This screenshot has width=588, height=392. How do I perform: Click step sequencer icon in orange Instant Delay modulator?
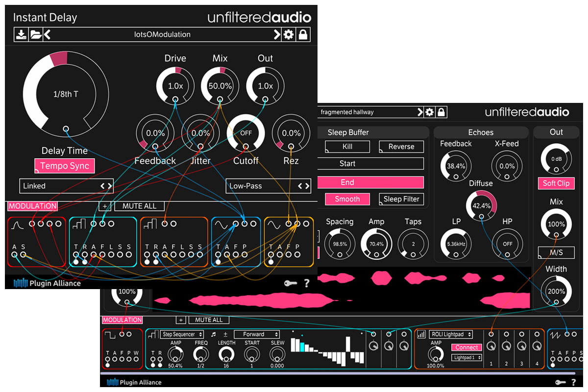pyautogui.click(x=150, y=224)
